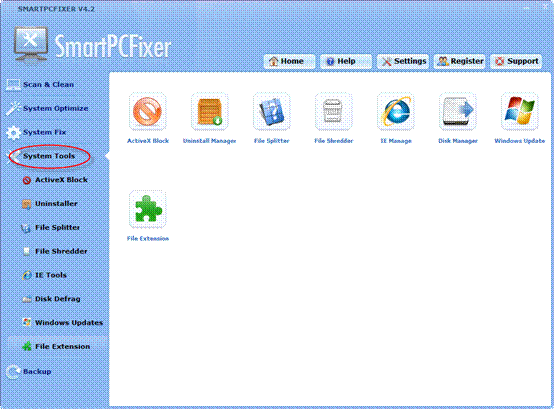Select Disk Defrag in the sidebar list

coord(52,299)
